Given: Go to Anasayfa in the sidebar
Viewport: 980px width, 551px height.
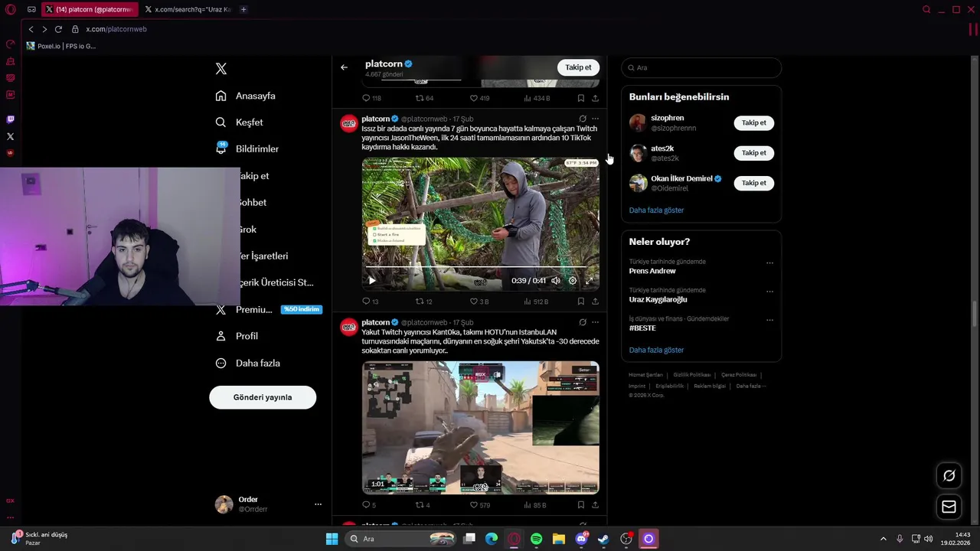Looking at the screenshot, I should point(245,96).
